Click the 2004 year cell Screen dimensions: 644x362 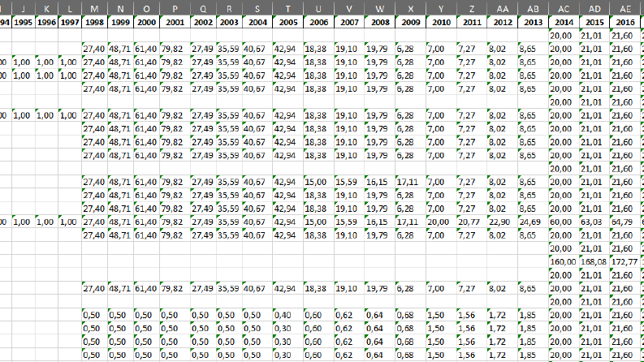pyautogui.click(x=257, y=22)
